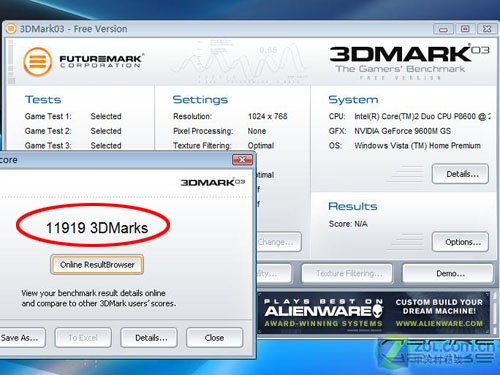The width and height of the screenshot is (500, 375).
Task: Click the Texture Filtering Optimal value
Action: coord(261,146)
